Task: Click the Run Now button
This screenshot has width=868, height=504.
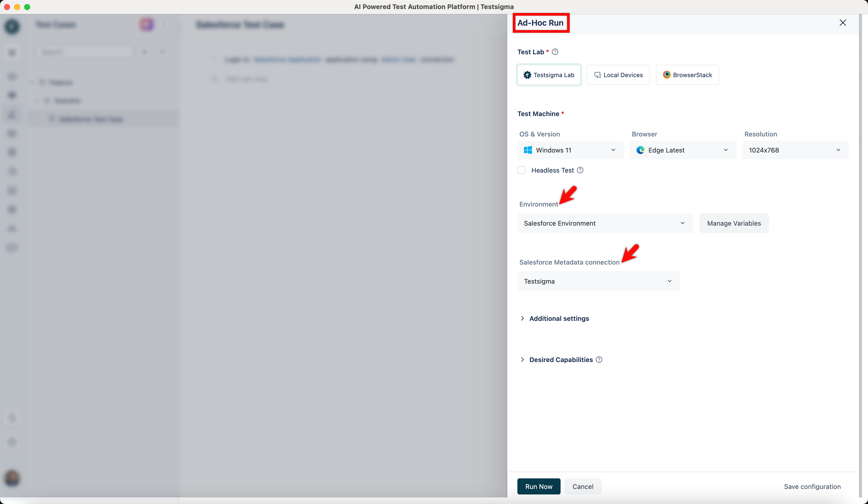Action: (x=539, y=486)
